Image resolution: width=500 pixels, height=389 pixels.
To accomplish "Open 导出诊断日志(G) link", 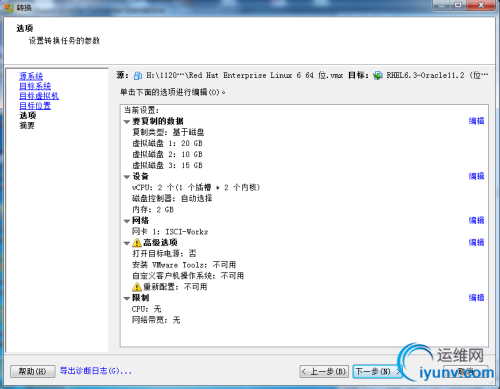I will click(96, 371).
